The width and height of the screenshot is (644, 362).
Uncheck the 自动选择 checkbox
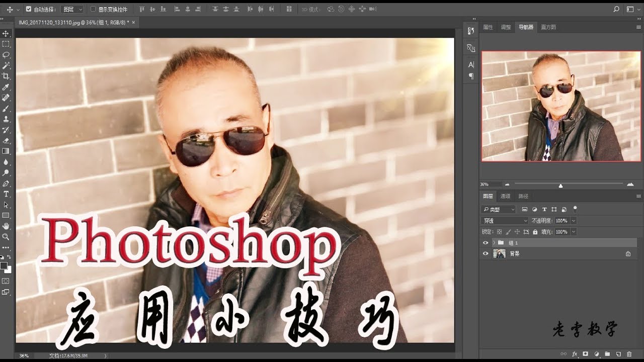point(28,9)
